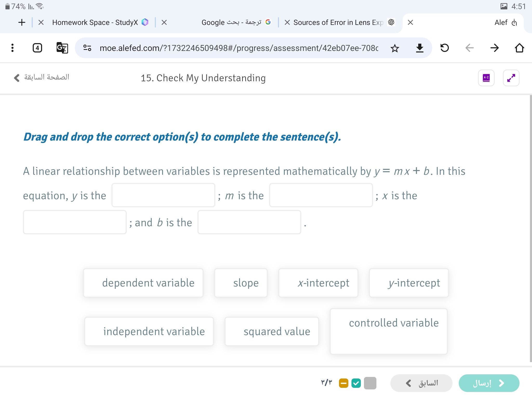The height and width of the screenshot is (399, 532).
Task: Click the Google Translate page icon
Action: [x=62, y=48]
